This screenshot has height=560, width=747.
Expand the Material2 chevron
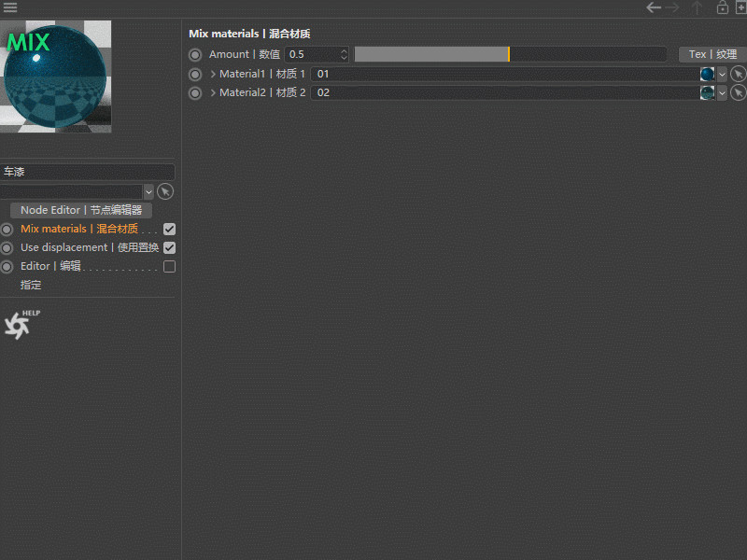213,92
